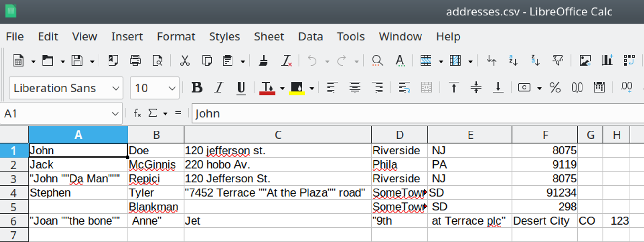
Task: Toggle Center Vertically
Action: (476, 88)
